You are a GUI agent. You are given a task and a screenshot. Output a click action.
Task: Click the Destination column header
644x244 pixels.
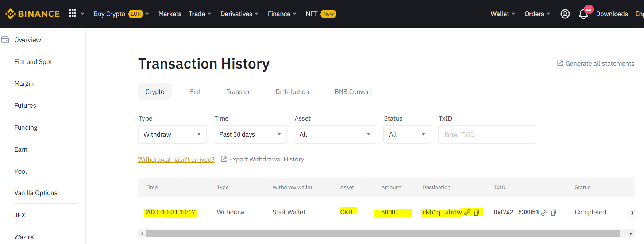tap(436, 187)
